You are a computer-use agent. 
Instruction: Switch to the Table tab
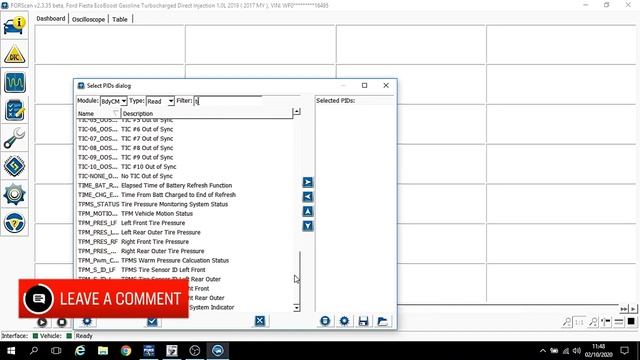[120, 19]
